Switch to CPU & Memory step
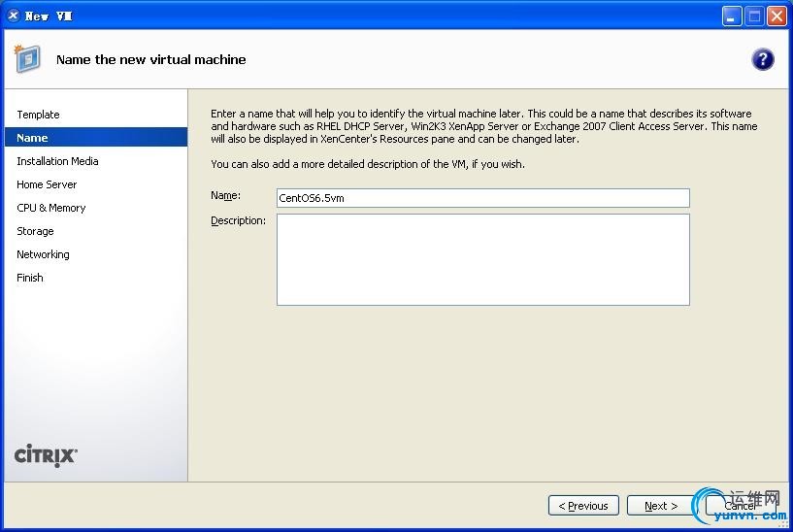The image size is (793, 532). (x=51, y=208)
